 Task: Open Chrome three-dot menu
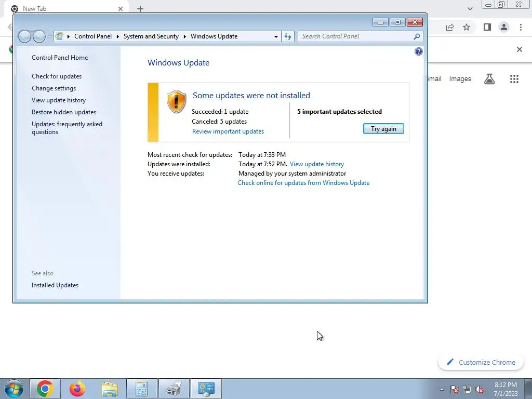pyautogui.click(x=521, y=27)
